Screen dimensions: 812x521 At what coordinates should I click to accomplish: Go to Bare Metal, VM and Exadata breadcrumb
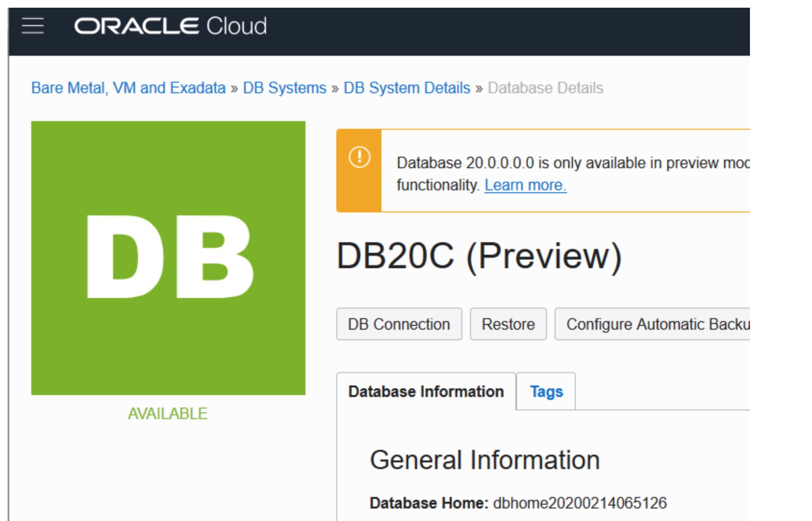coord(128,88)
